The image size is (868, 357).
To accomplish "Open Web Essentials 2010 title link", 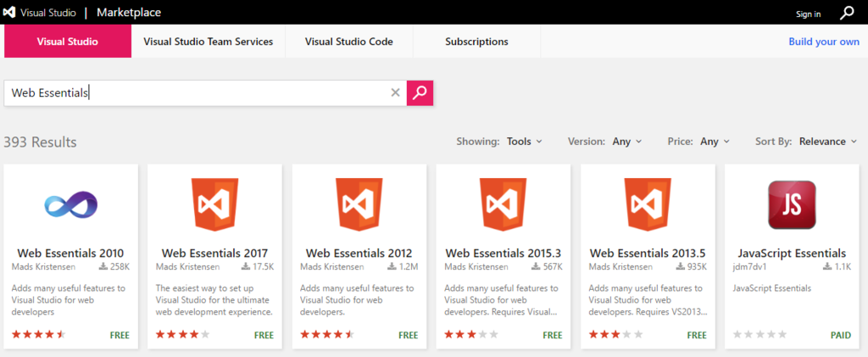I will coord(71,253).
